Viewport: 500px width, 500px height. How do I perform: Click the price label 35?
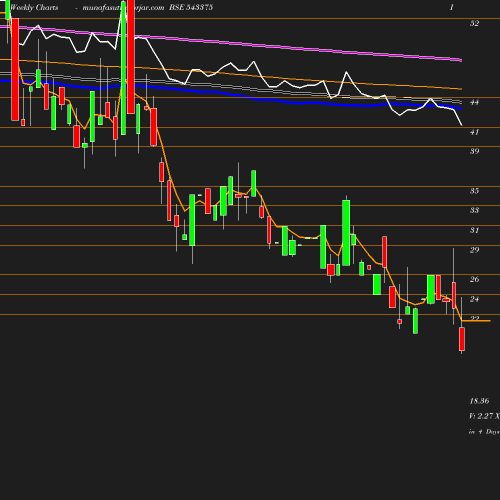(x=474, y=191)
